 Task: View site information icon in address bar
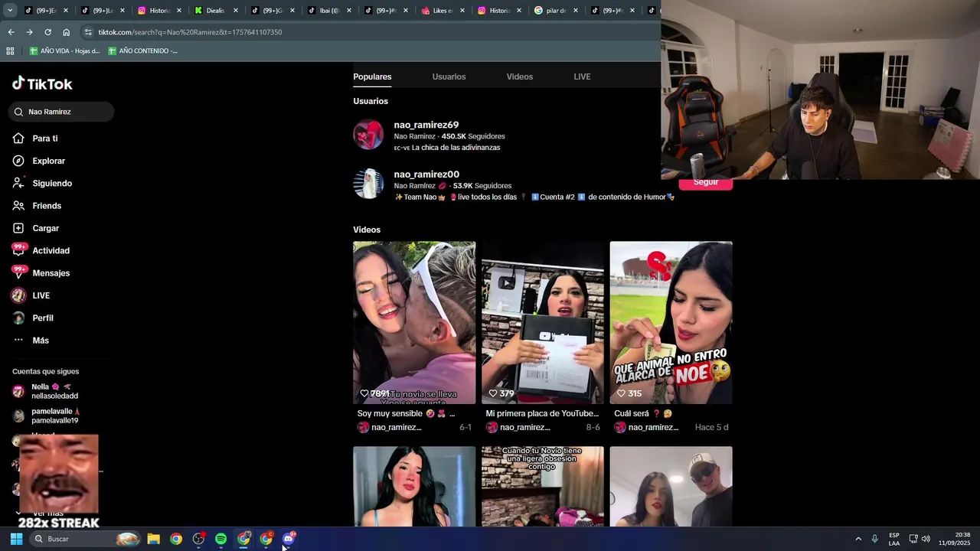[x=88, y=32]
